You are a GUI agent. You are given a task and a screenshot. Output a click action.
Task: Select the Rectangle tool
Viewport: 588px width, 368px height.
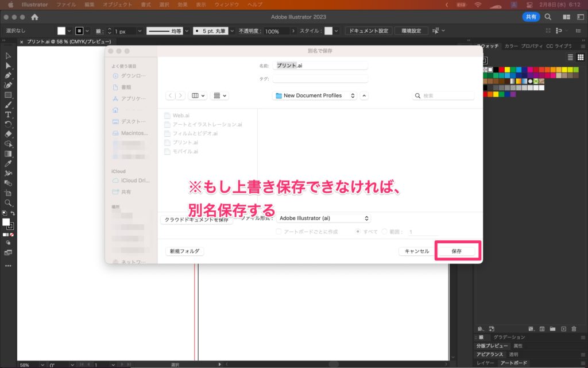(x=8, y=95)
